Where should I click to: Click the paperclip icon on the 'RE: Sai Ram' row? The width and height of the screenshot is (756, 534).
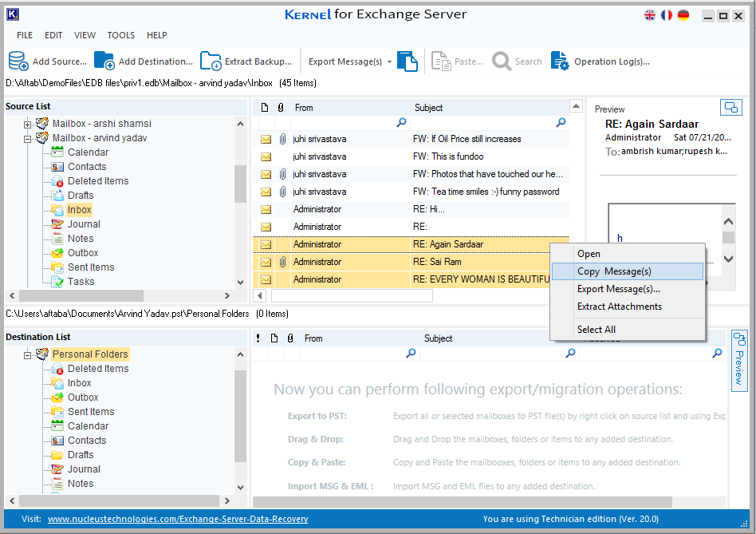coord(282,262)
